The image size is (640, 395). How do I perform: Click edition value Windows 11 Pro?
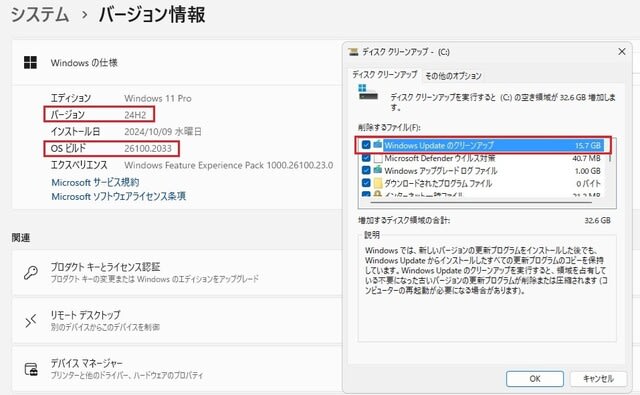coord(158,98)
